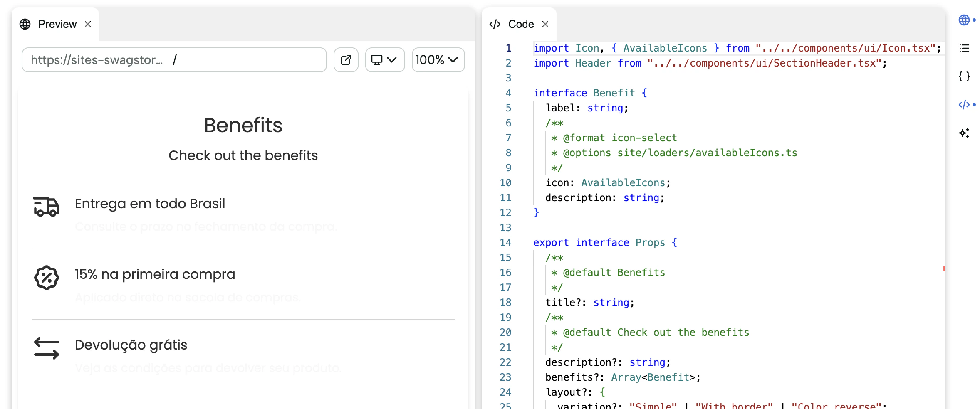Open the 100% zoom dropdown

[x=438, y=60]
